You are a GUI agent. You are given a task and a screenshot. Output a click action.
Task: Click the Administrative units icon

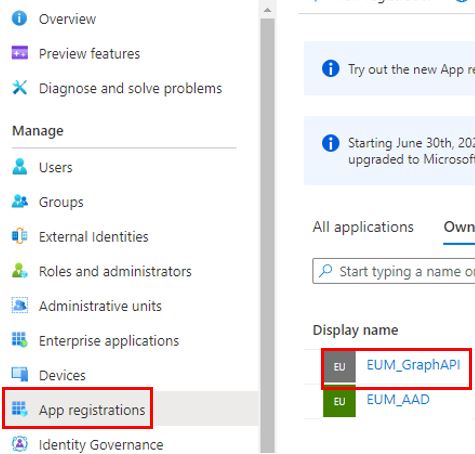point(20,305)
